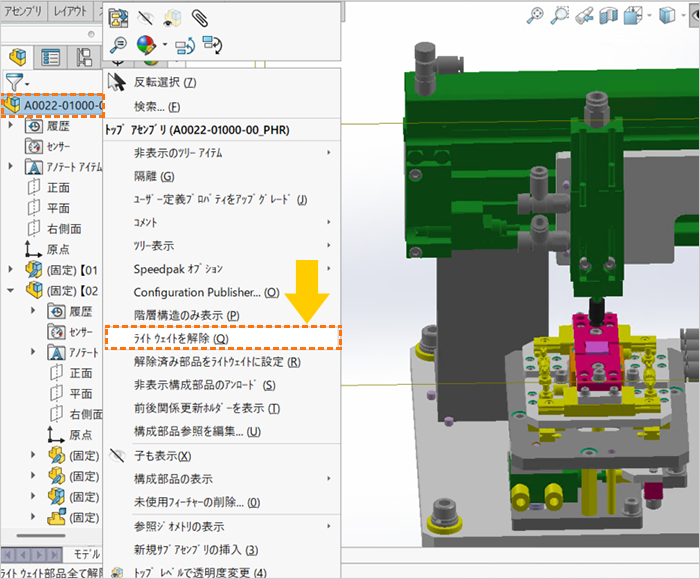
Task: Select the top-level 正面 plane
Action: pos(58,187)
